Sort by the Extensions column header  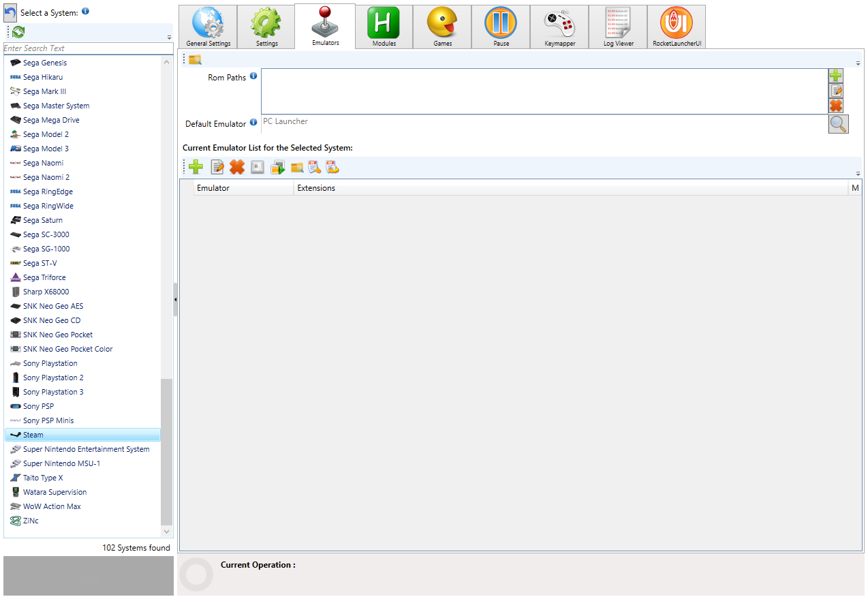pos(316,188)
